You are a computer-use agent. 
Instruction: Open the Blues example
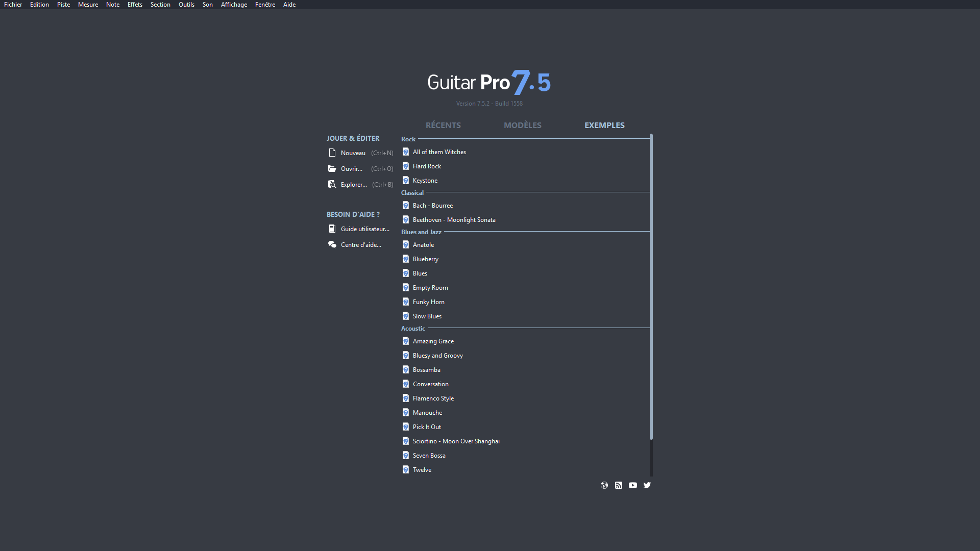[420, 273]
